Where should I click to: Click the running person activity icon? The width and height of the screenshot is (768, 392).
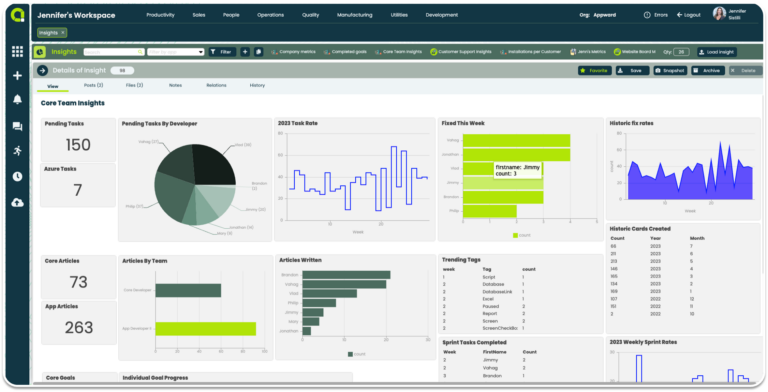point(18,150)
